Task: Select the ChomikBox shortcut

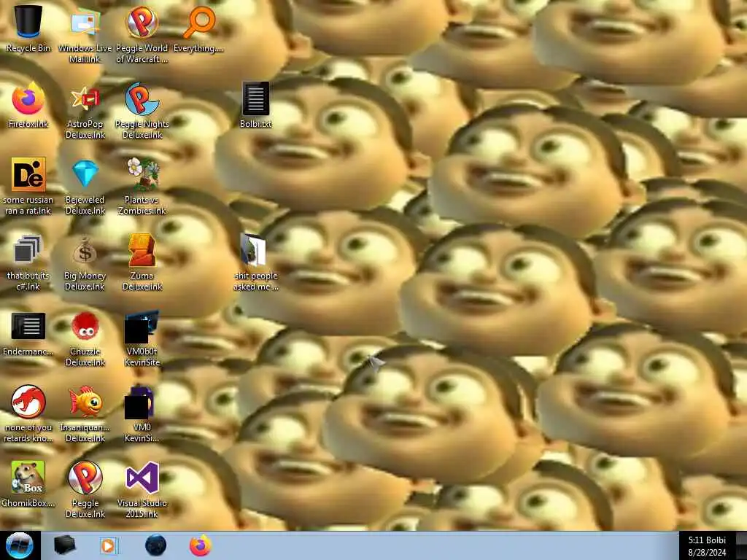Action: pyautogui.click(x=28, y=483)
